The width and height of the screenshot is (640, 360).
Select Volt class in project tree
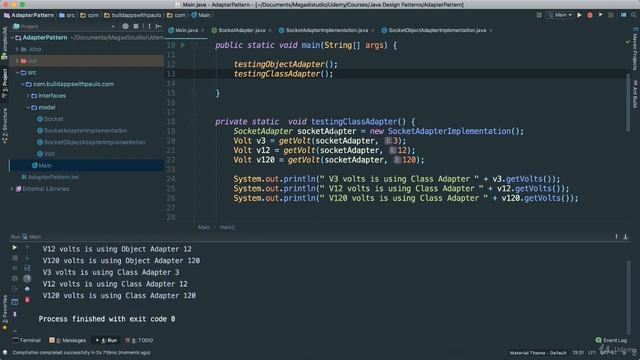click(x=49, y=154)
